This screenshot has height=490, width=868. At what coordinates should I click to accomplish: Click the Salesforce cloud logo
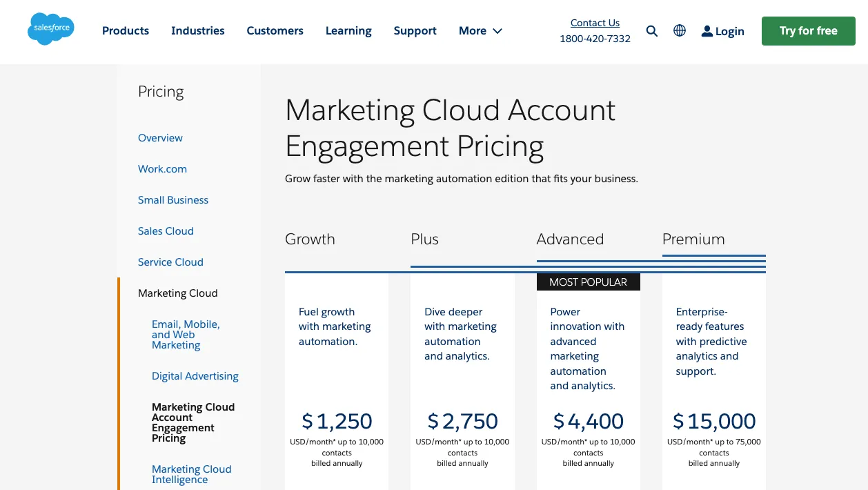(x=51, y=30)
